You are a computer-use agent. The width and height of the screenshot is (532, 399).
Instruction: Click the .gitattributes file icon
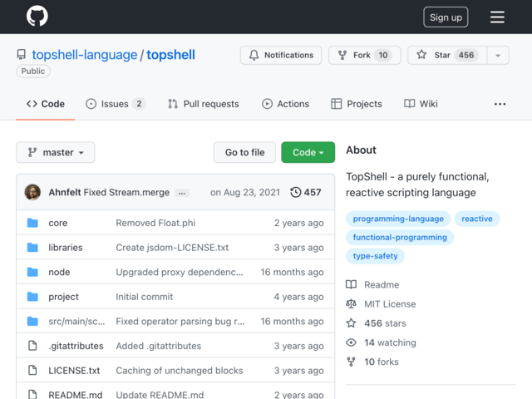click(32, 346)
